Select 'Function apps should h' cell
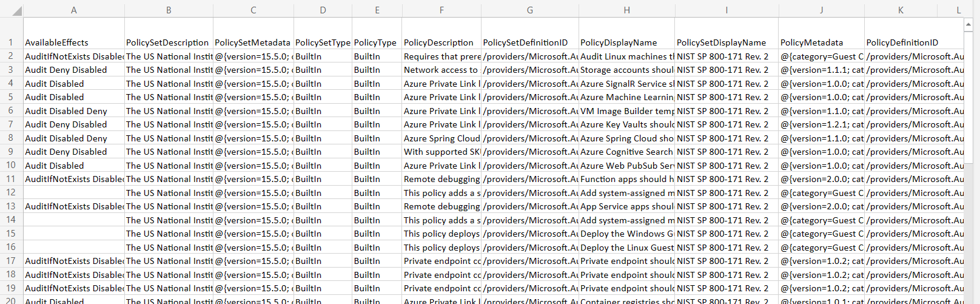The height and width of the screenshot is (304, 980). (x=626, y=179)
